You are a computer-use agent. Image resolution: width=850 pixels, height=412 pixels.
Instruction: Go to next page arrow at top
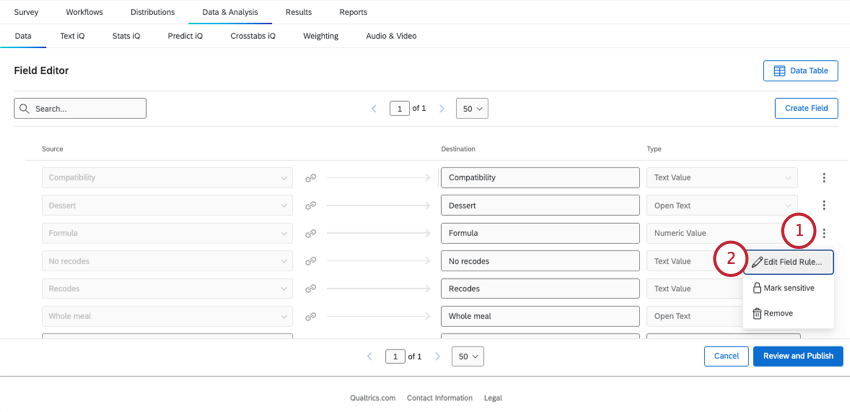tap(442, 108)
